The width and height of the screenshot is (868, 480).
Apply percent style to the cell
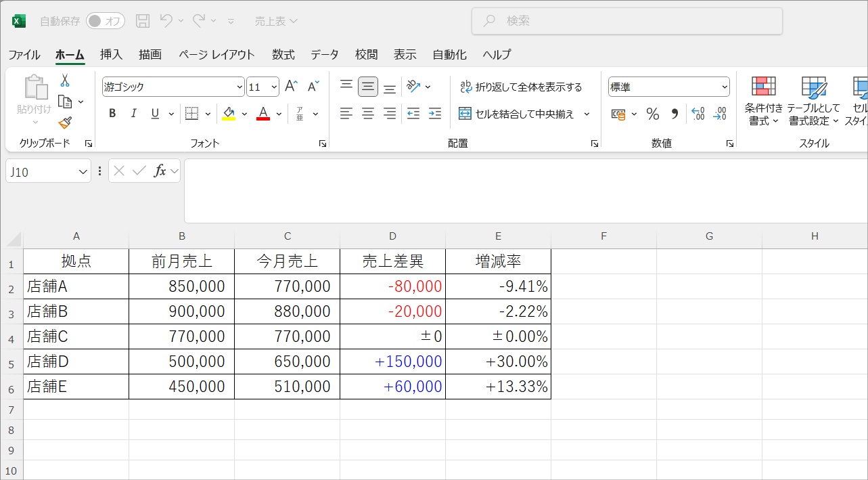[x=653, y=114]
